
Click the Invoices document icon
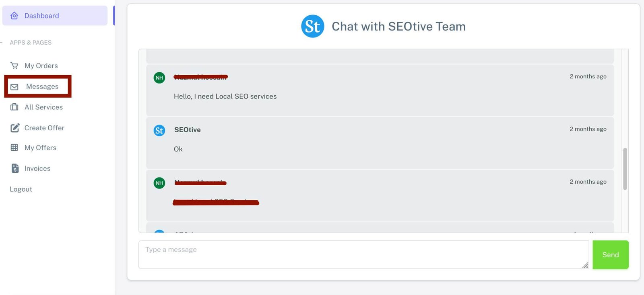point(15,168)
